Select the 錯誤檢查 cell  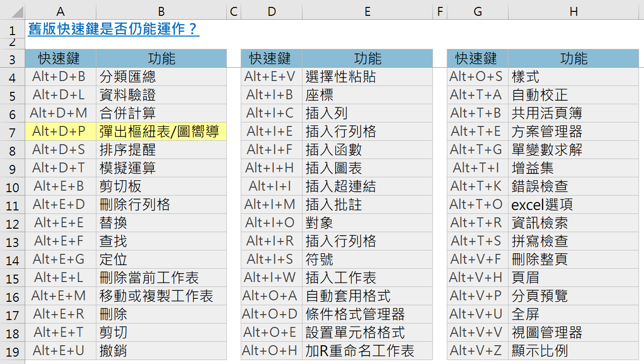point(573,186)
